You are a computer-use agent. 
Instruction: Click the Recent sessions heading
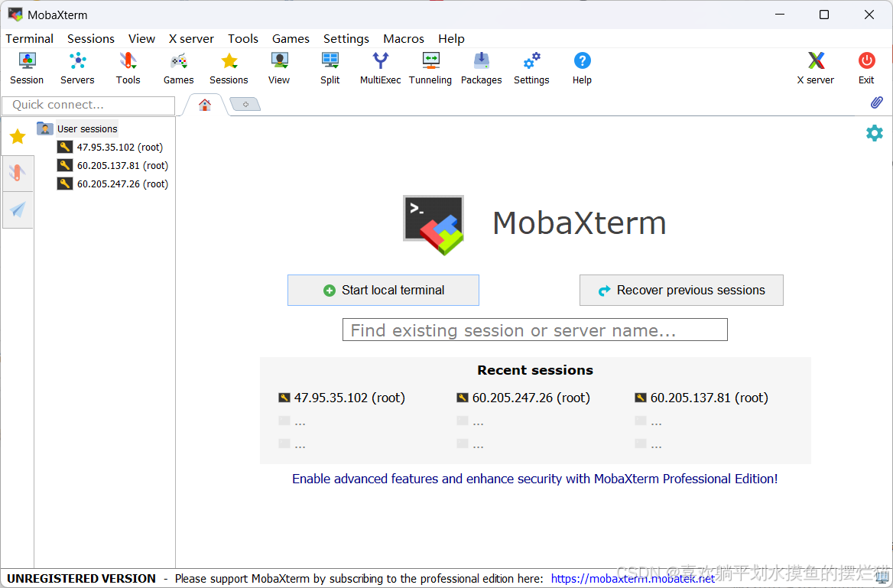534,370
